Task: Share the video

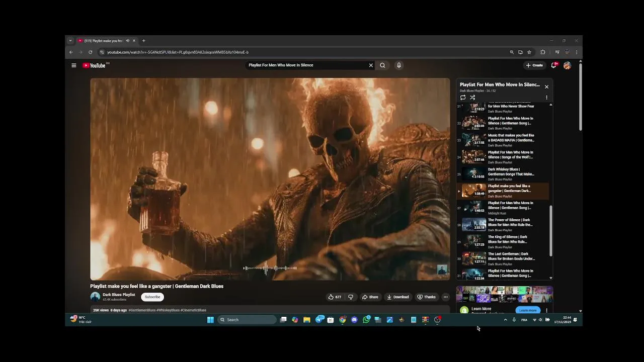Action: coord(370,297)
